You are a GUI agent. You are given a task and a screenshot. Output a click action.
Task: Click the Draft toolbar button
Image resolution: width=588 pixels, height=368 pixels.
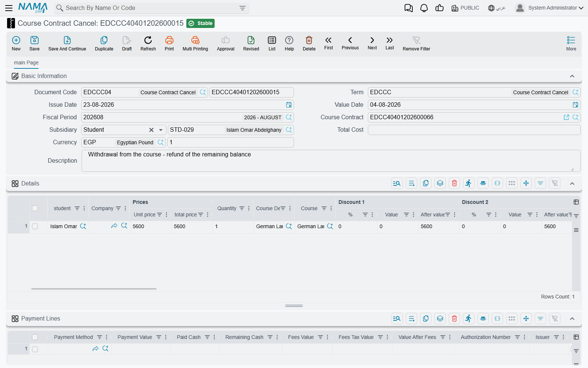pyautogui.click(x=127, y=43)
